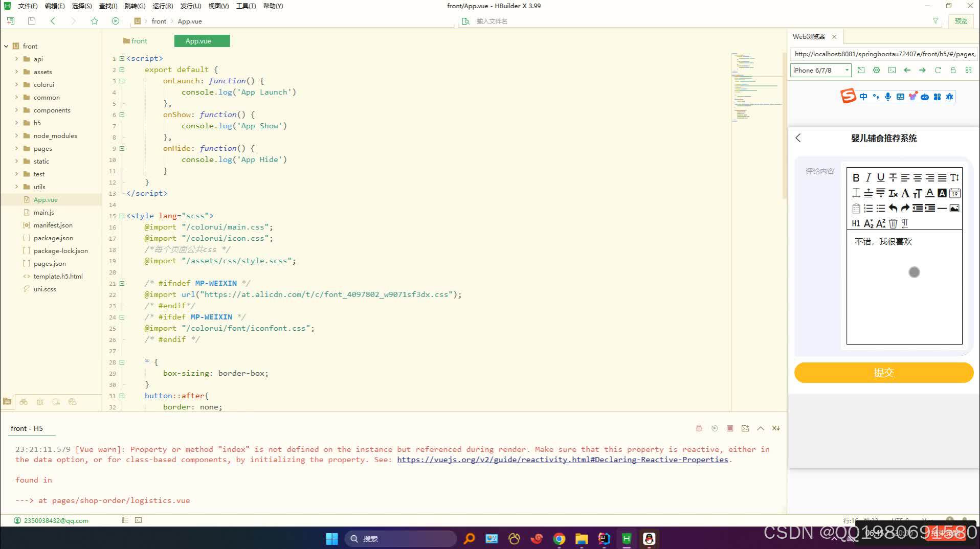Insert numbered list in the editor

[868, 208]
